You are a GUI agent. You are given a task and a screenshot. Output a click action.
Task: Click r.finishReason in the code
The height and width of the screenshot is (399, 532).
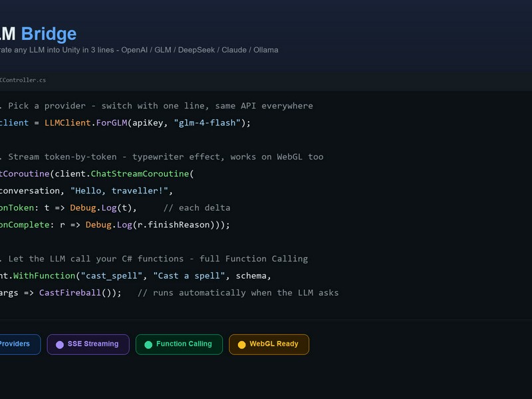pyautogui.click(x=174, y=225)
